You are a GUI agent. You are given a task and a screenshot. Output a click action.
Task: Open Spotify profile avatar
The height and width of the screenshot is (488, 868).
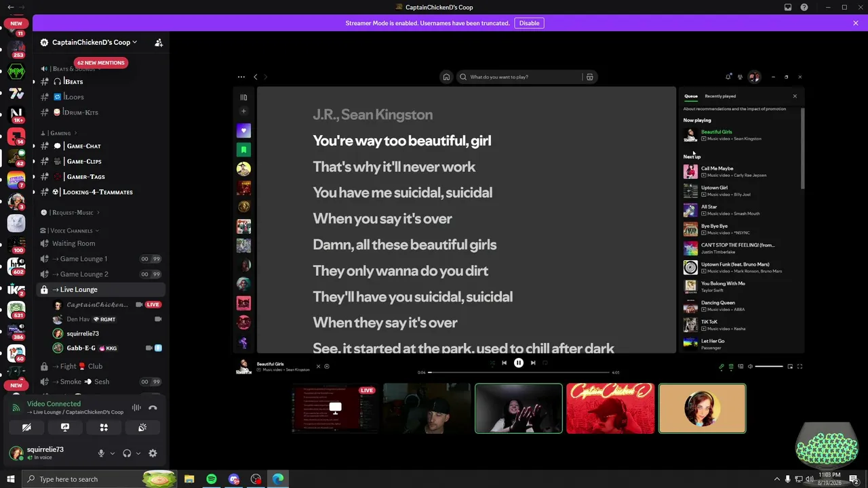(754, 77)
